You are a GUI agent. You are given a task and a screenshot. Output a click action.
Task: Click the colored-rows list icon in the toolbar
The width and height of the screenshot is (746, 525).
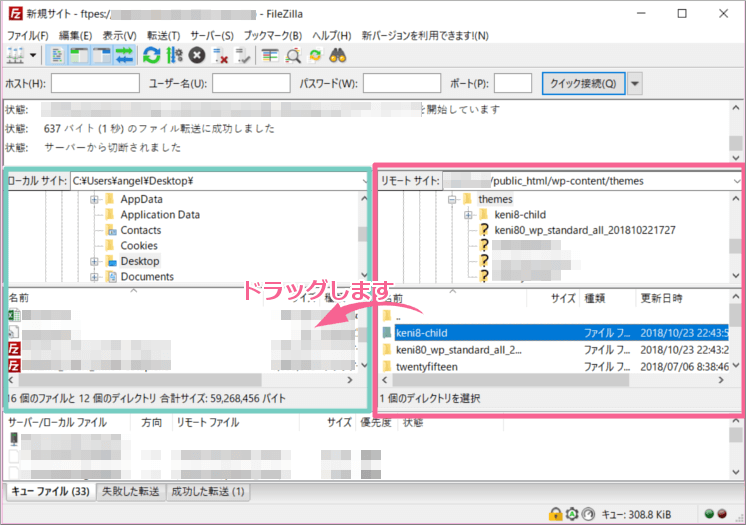tap(270, 56)
